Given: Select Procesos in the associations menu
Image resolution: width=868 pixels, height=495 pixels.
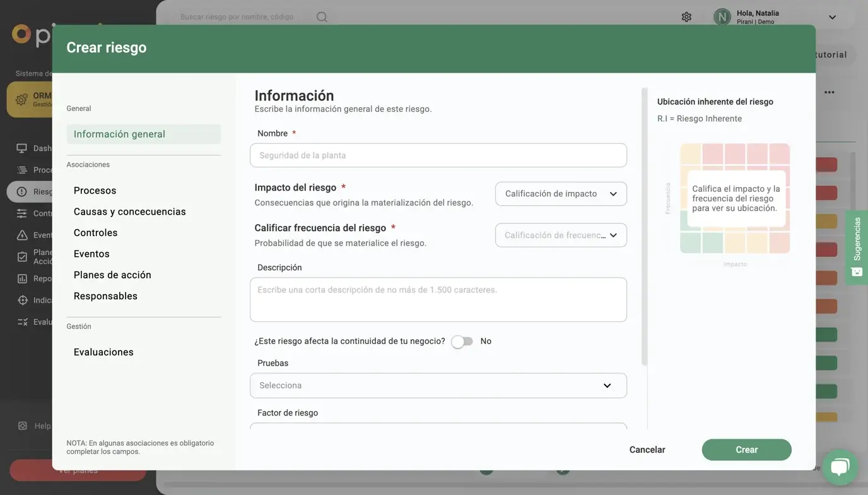Looking at the screenshot, I should point(95,191).
